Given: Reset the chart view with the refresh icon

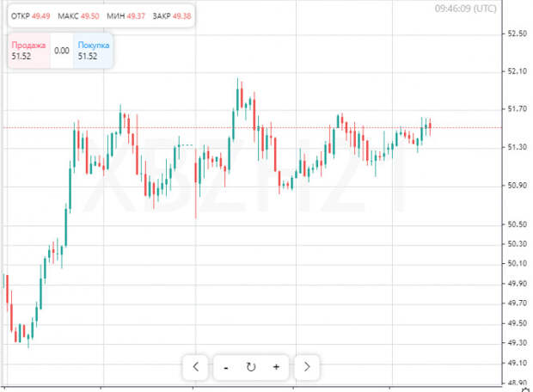Looking at the screenshot, I should click(x=251, y=367).
